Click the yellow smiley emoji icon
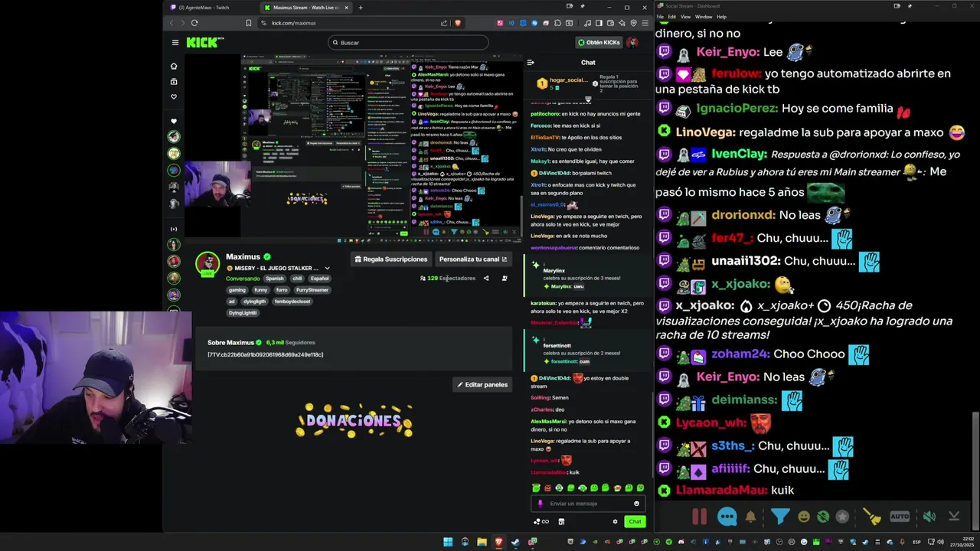The image size is (980, 551). pos(804,517)
